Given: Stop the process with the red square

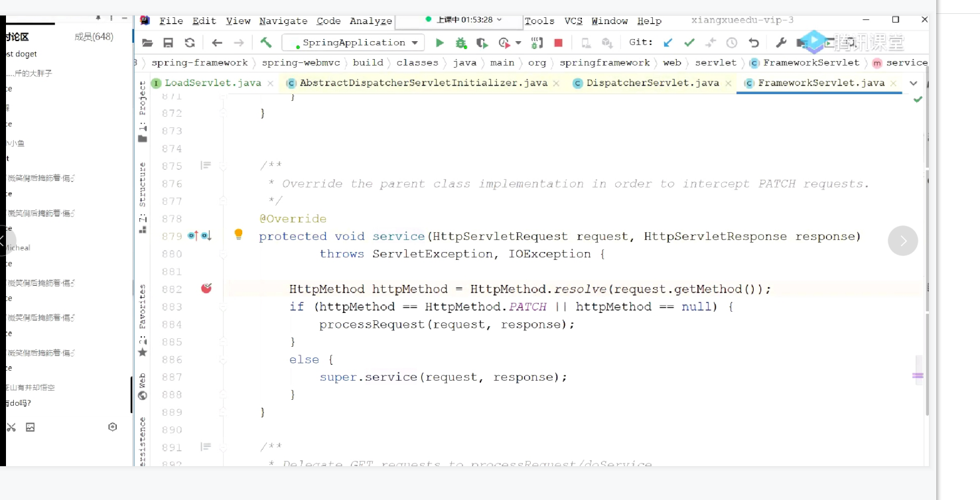Looking at the screenshot, I should 559,43.
